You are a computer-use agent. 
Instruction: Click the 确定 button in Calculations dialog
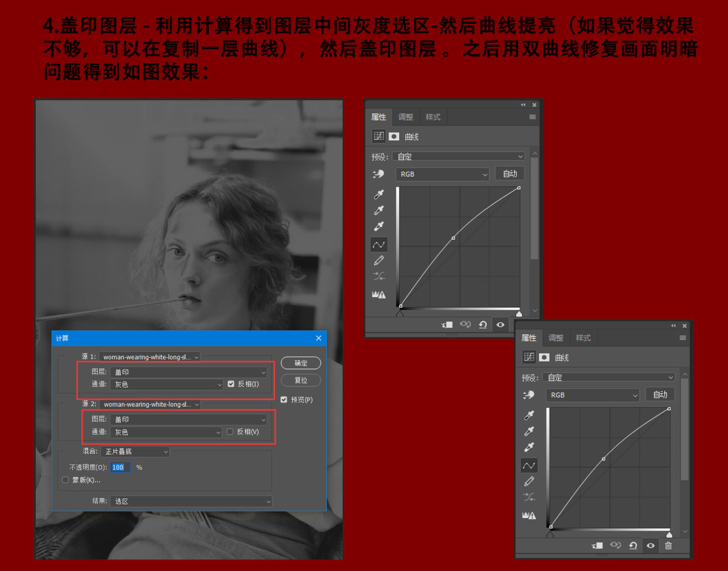(301, 363)
